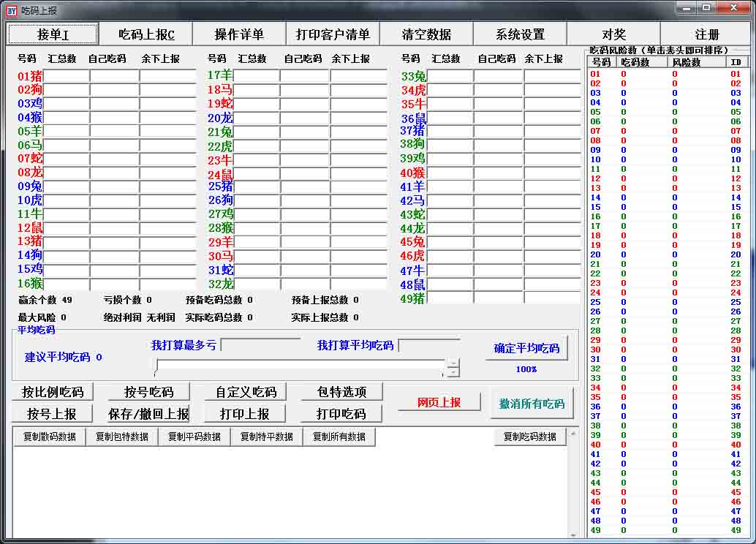Click the 复制所有数据 button

click(x=339, y=437)
